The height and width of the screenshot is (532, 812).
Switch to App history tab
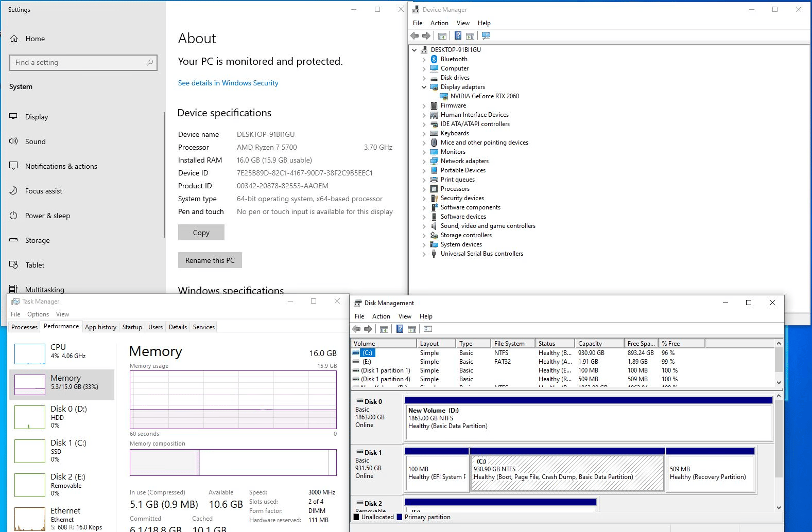[100, 327]
